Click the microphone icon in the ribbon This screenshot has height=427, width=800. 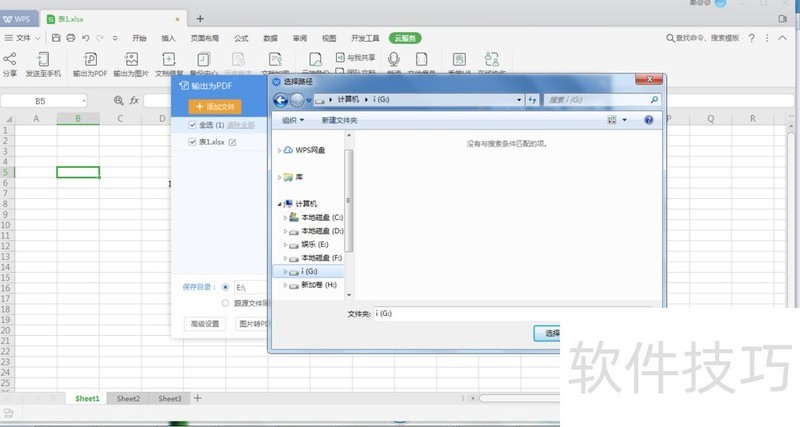pos(394,59)
